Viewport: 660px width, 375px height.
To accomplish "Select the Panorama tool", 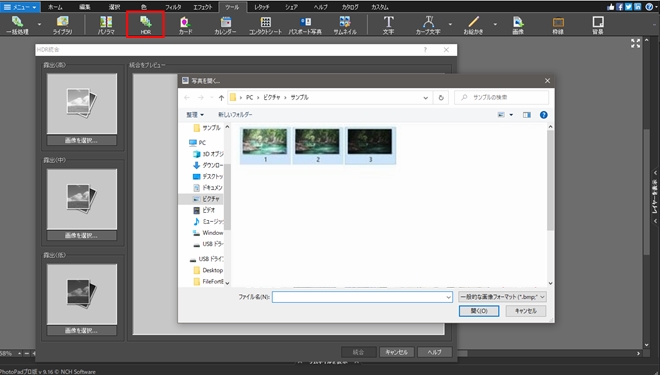I will point(106,24).
